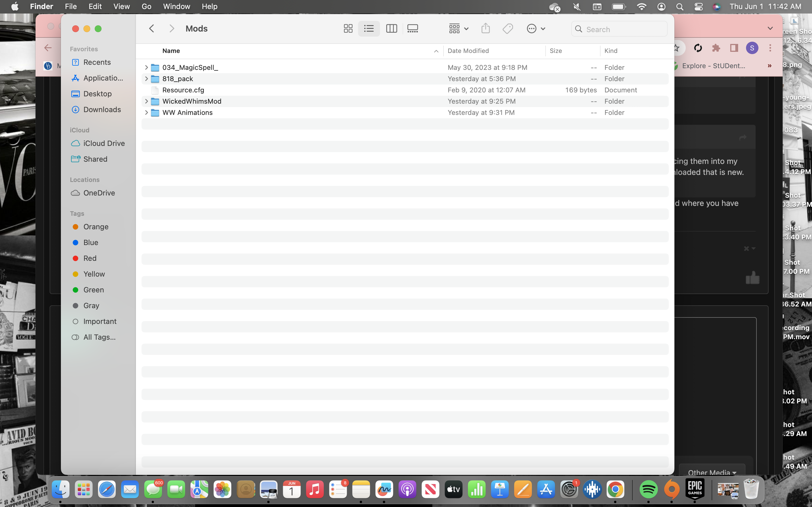Screen dimensions: 812x507
Task: Open the View menu
Action: 122,7
